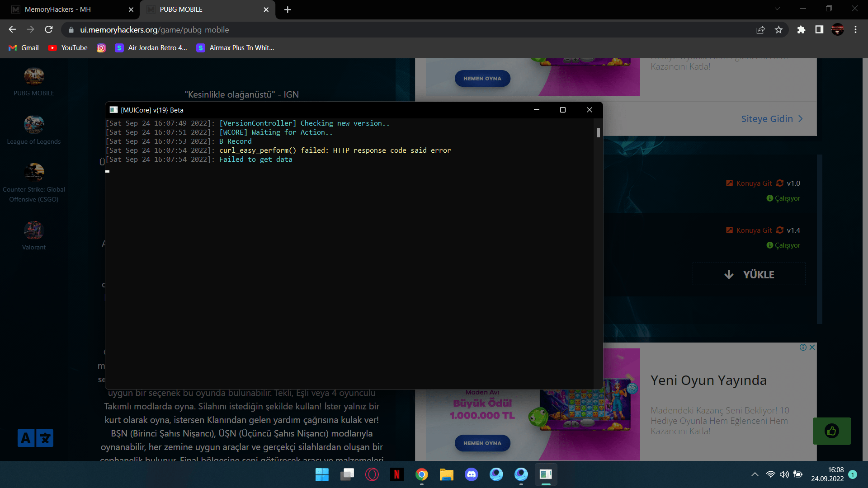Screen dimensions: 868x488
Task: Click the YÜKLE download button
Action: (x=749, y=274)
